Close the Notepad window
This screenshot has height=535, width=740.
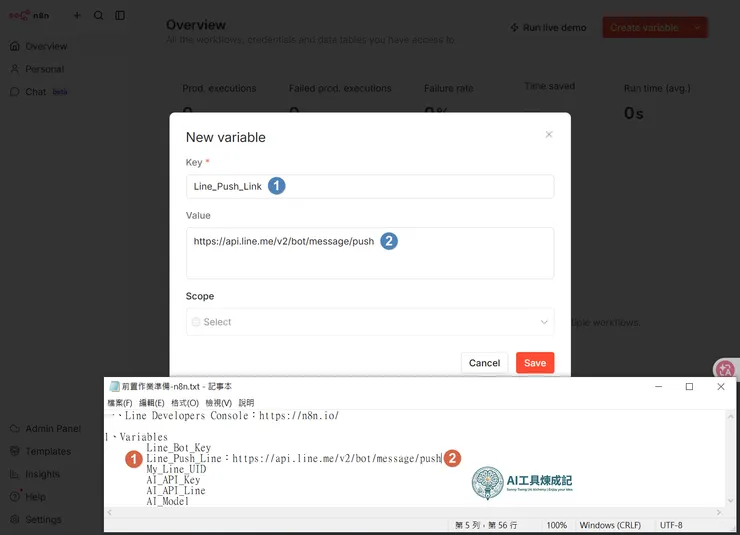tap(721, 386)
